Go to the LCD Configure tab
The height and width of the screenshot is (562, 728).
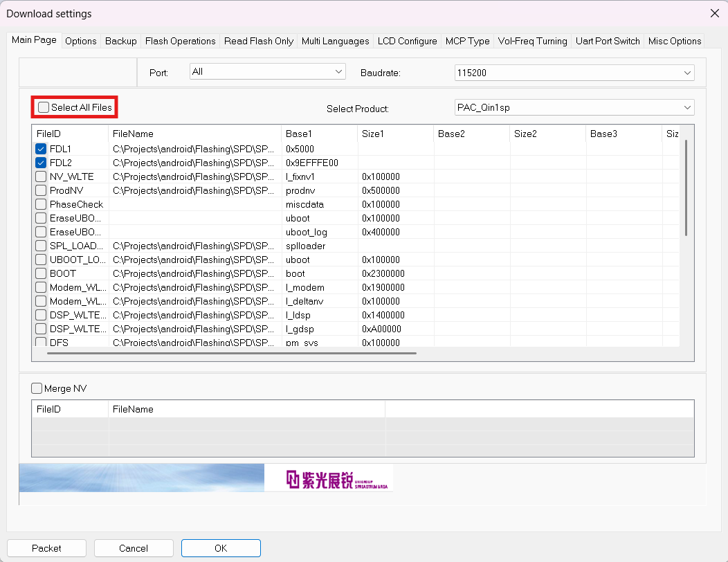[407, 41]
